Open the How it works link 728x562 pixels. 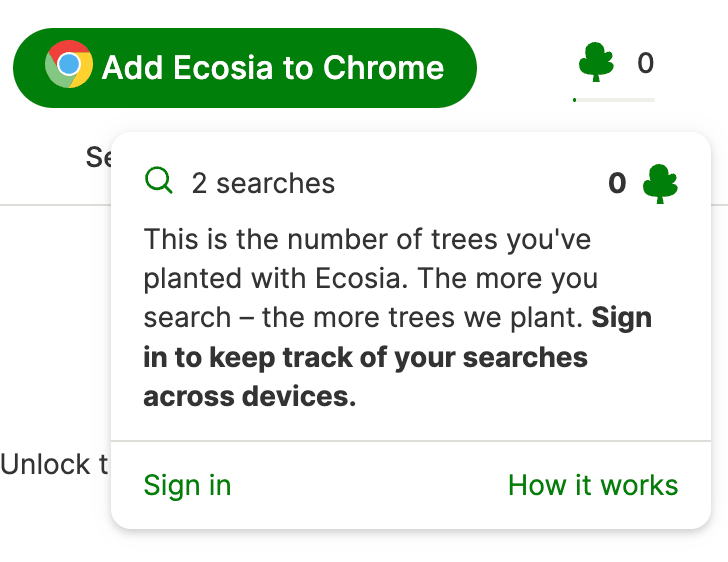pyautogui.click(x=593, y=485)
